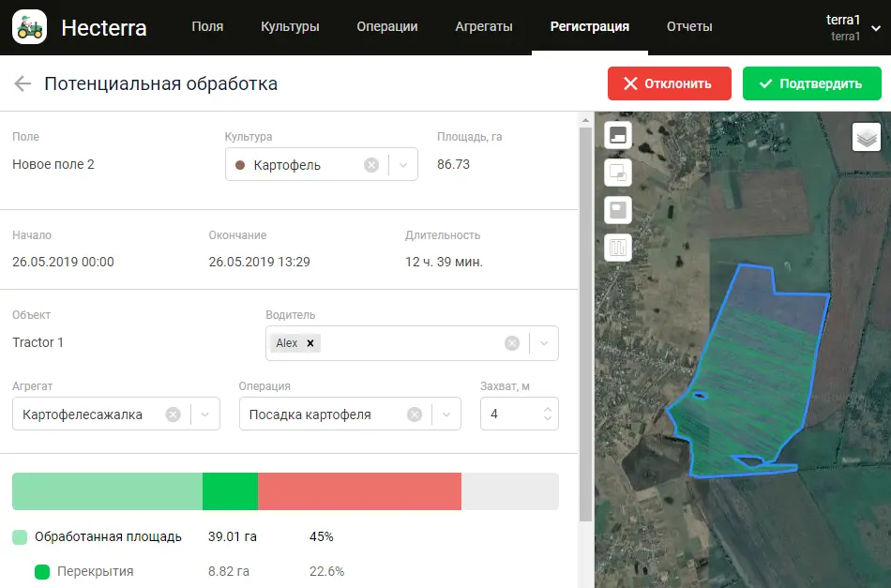Open the terra1 user menu
The height and width of the screenshot is (588, 891).
pos(853,27)
